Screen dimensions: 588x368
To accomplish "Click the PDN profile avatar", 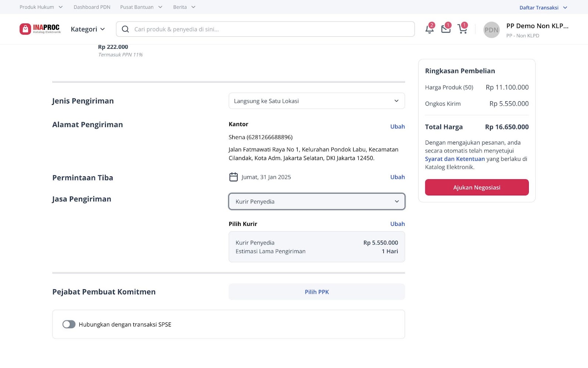I will [491, 30].
